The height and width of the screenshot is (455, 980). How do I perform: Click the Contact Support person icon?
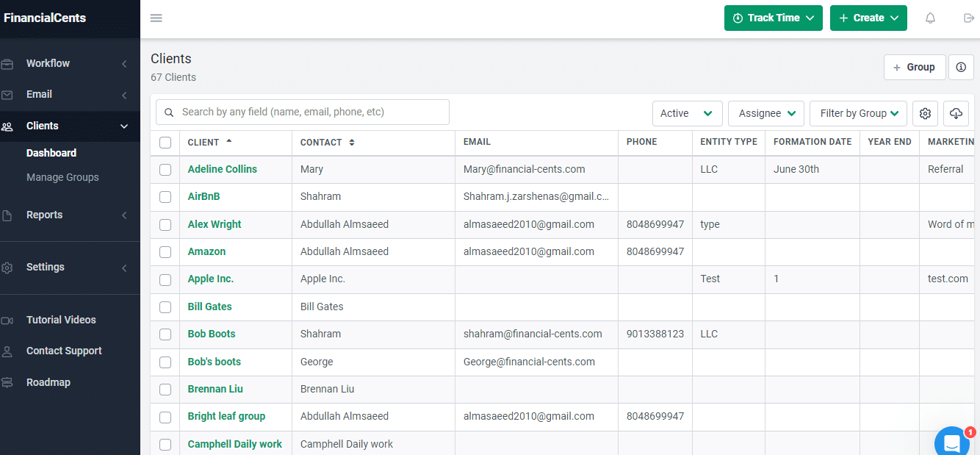(7, 351)
